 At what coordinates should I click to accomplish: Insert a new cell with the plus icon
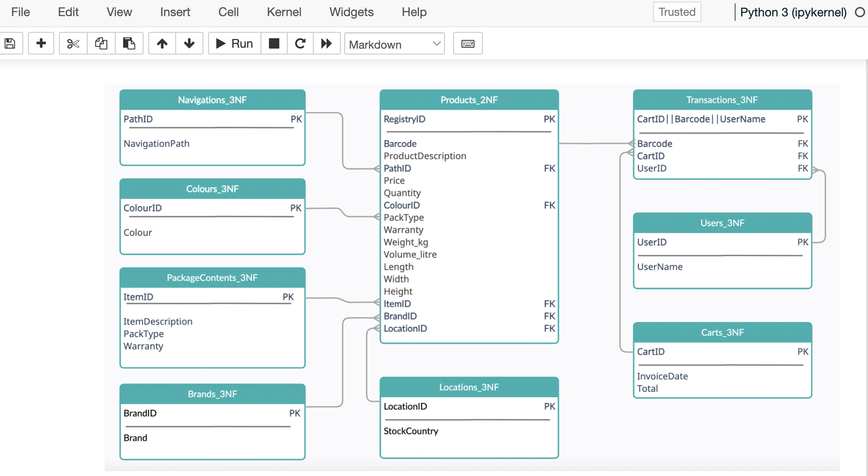click(x=41, y=43)
